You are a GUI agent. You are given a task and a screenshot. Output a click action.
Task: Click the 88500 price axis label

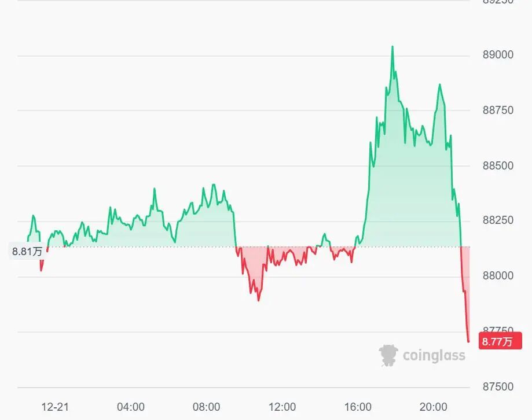(497, 165)
